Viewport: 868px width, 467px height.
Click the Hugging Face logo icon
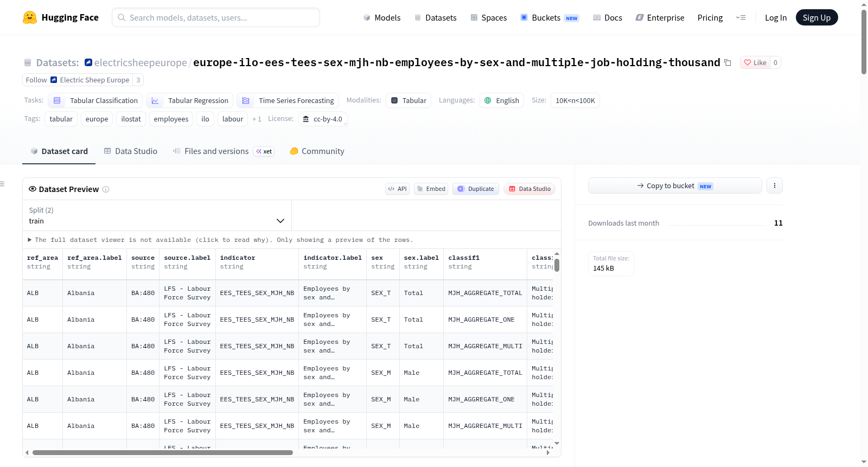(30, 17)
